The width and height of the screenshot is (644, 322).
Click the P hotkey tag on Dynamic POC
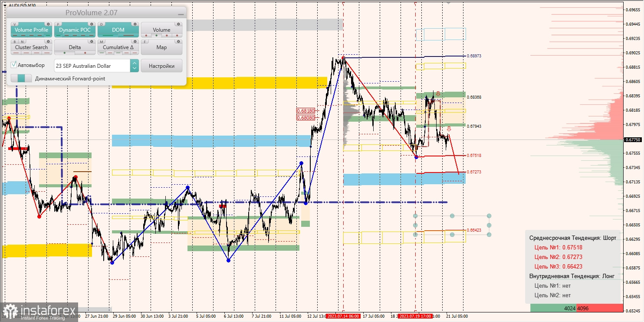point(58,24)
